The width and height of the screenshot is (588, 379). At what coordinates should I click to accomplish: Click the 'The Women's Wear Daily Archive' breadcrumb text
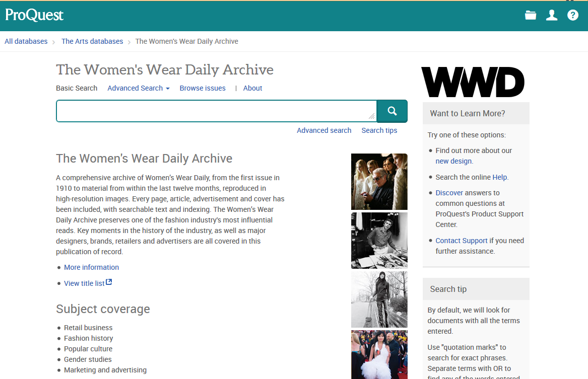[x=187, y=41]
